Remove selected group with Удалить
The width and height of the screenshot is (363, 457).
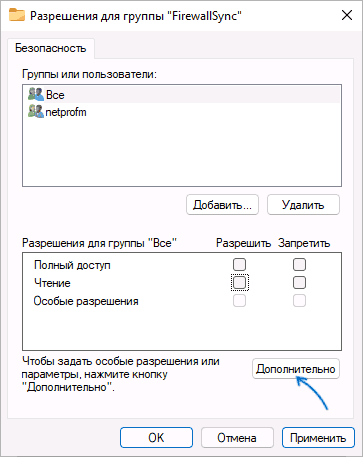(x=303, y=205)
